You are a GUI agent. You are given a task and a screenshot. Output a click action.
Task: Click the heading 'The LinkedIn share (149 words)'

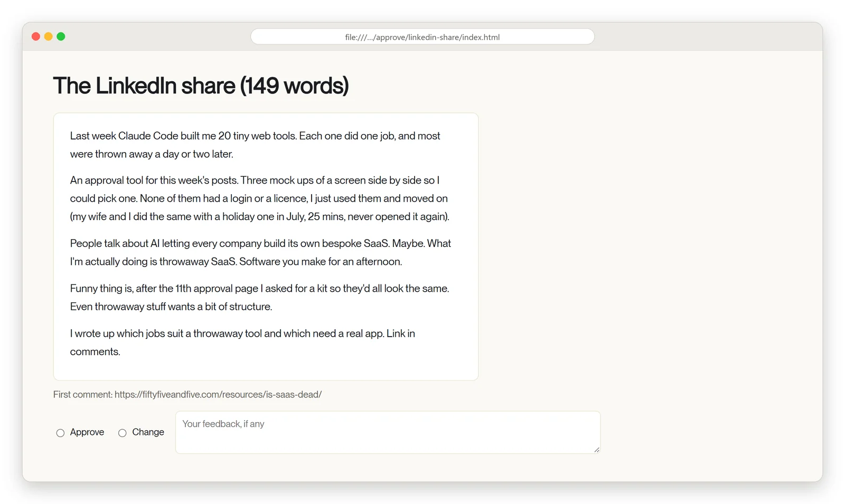[201, 86]
